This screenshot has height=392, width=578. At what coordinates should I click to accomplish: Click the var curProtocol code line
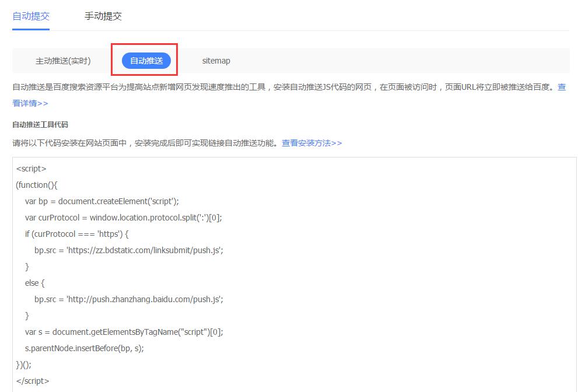(x=124, y=218)
